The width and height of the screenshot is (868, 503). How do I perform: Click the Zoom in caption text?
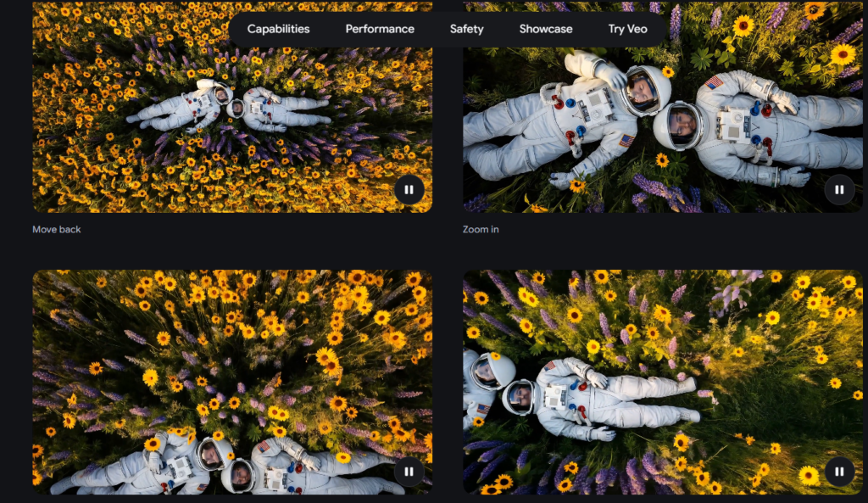(481, 229)
